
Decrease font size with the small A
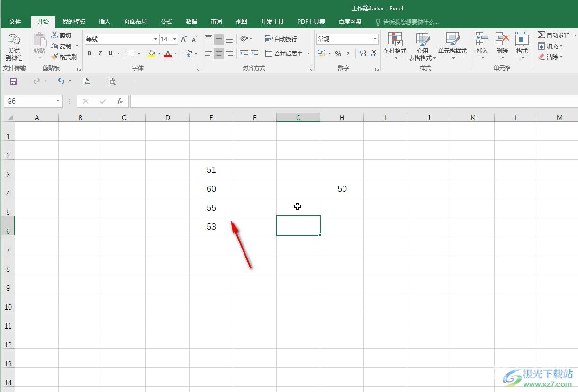(x=194, y=39)
